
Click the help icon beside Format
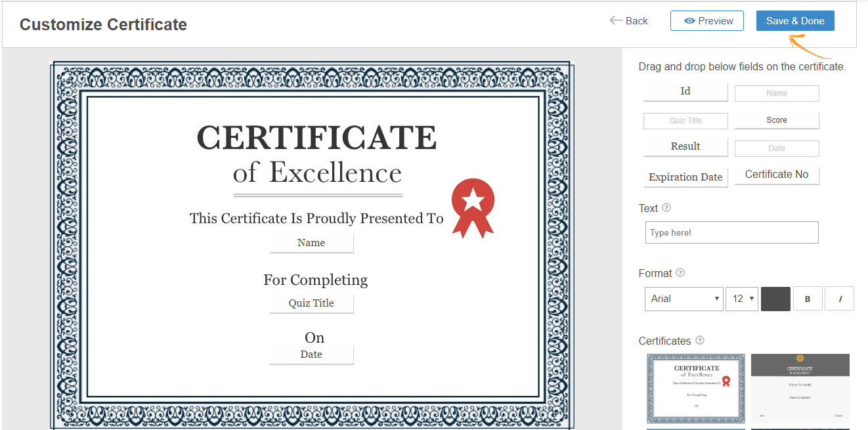680,273
